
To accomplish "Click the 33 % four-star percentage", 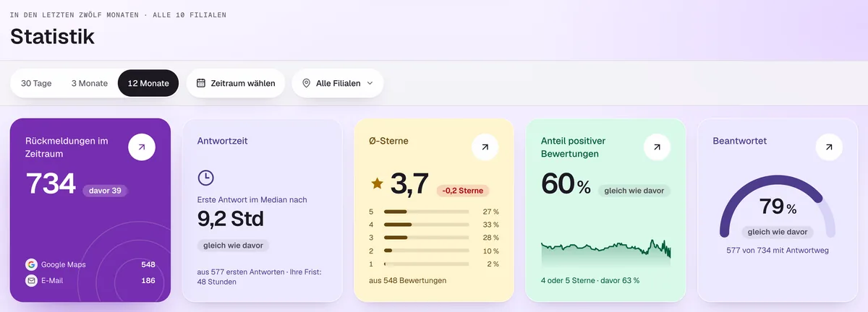I will (x=490, y=225).
